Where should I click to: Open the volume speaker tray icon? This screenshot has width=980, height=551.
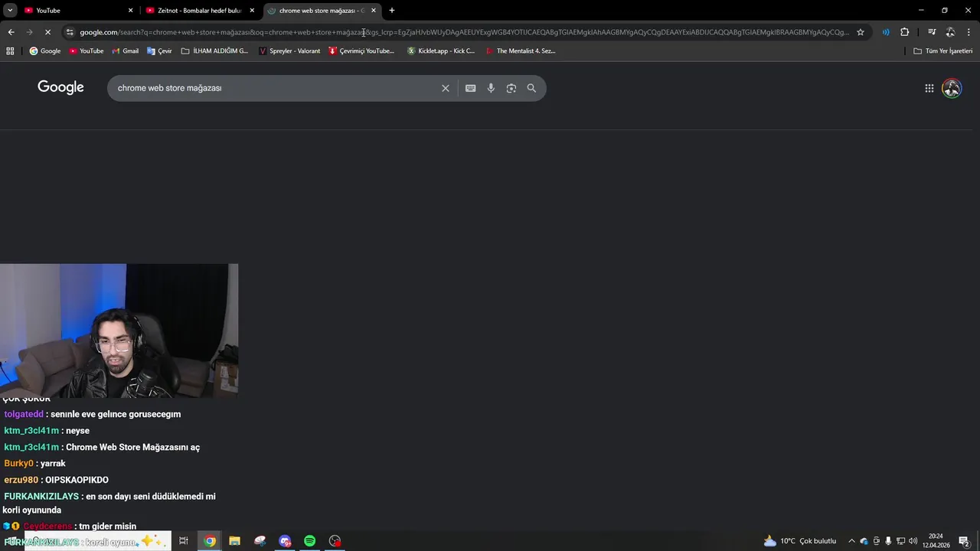click(913, 541)
